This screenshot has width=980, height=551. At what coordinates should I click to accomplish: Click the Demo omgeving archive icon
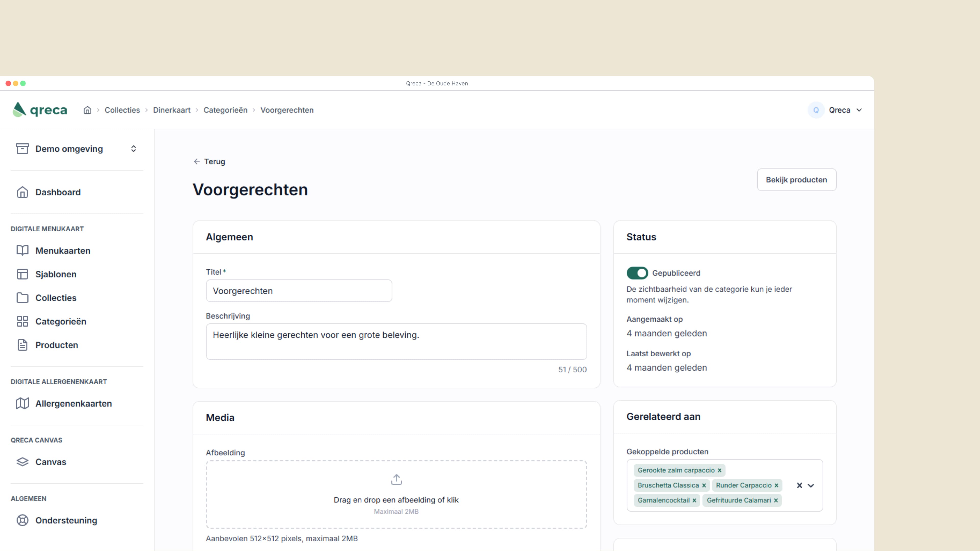pos(22,149)
